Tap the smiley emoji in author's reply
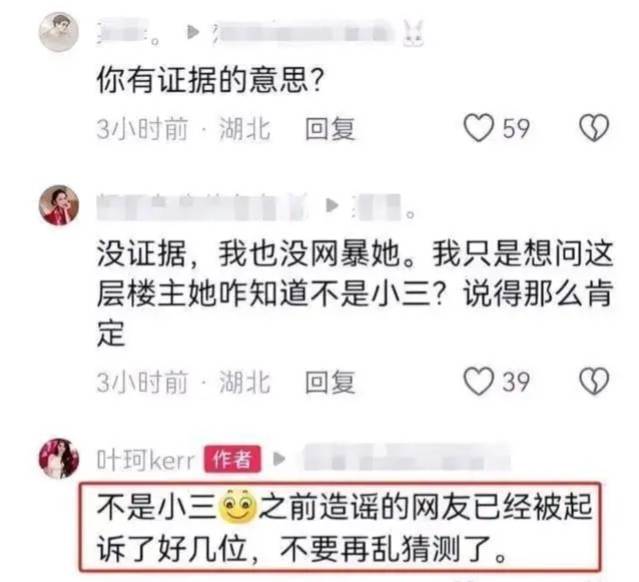 click(x=238, y=505)
